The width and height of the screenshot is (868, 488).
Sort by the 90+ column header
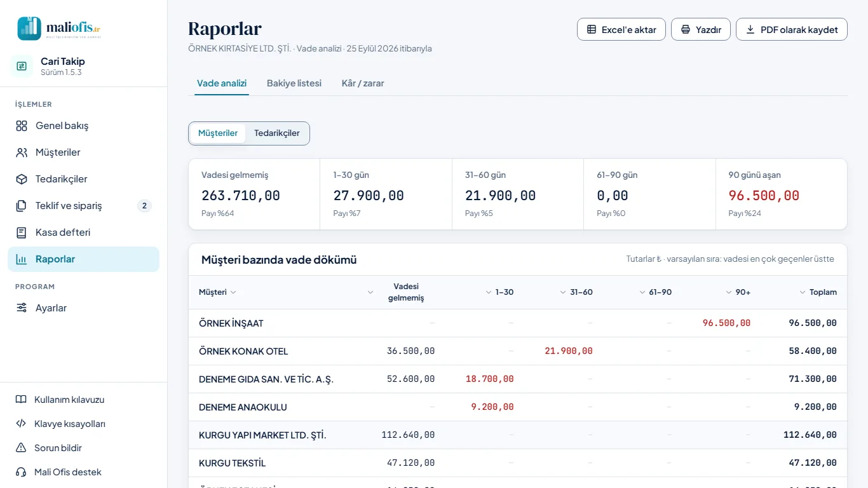738,292
